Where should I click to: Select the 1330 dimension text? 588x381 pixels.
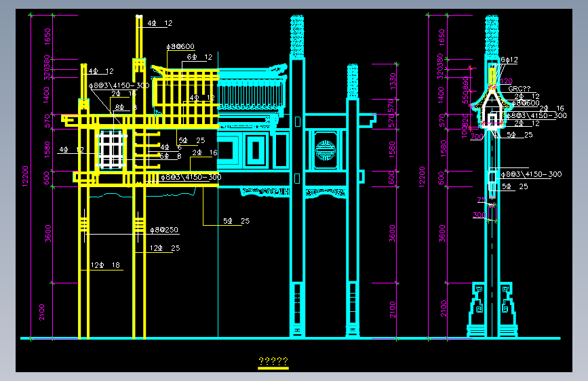tap(393, 81)
